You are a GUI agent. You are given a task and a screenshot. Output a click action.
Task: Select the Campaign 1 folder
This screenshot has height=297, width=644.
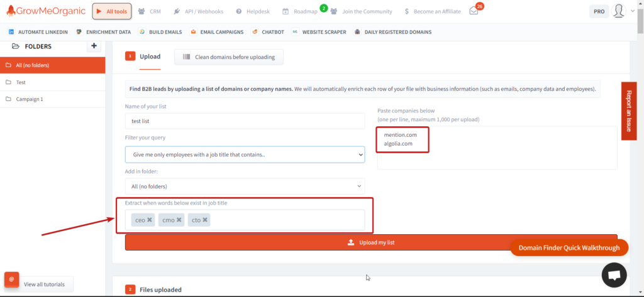click(53, 99)
